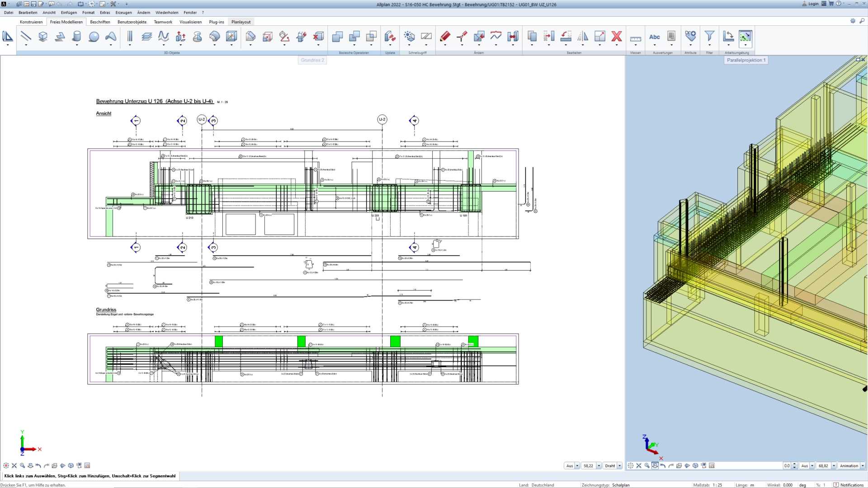Toggle navigation mode in 3D viewport toolbar
The width and height of the screenshot is (868, 488).
click(655, 465)
